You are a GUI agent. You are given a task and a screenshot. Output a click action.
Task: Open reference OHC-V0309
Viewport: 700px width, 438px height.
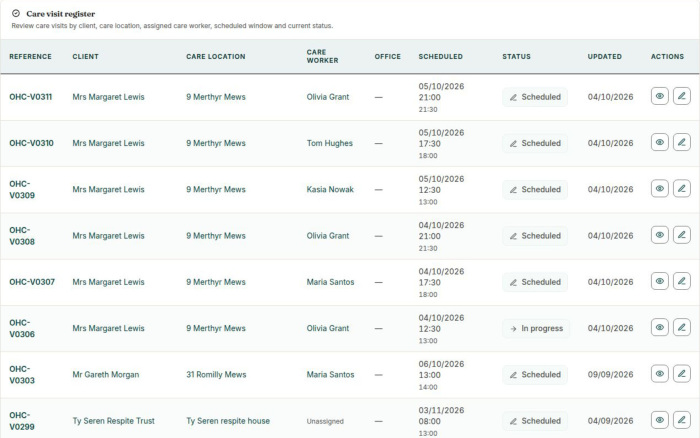[x=22, y=189]
